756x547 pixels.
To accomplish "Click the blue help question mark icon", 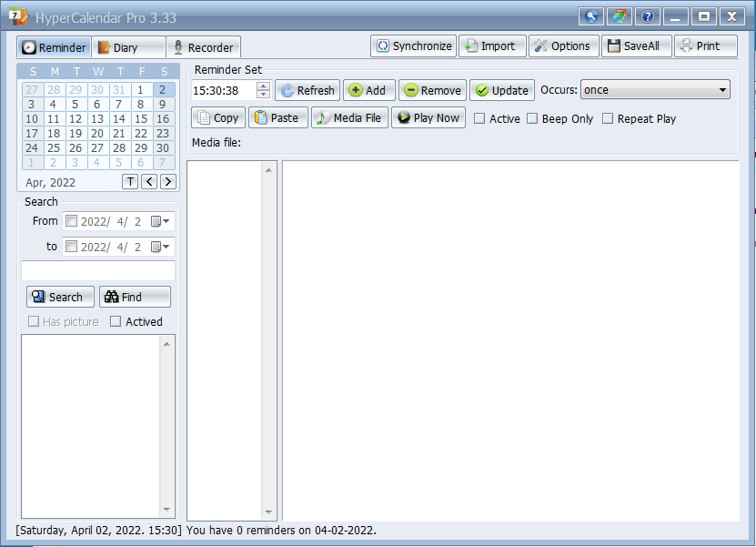I will (x=648, y=16).
